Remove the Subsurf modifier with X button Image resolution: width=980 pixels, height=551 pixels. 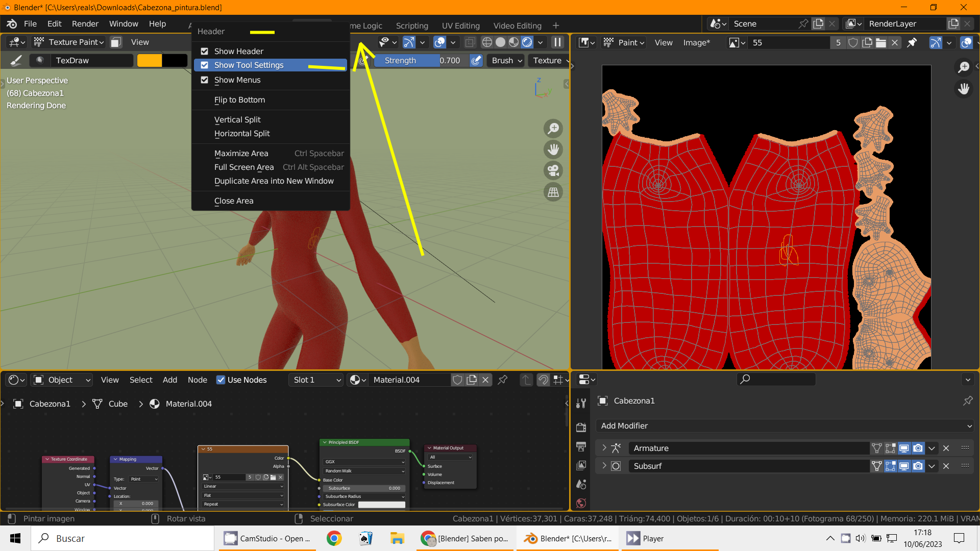(946, 466)
